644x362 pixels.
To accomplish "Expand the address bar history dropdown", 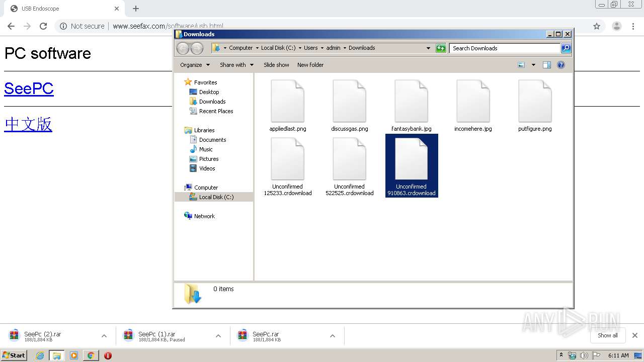I will [x=428, y=48].
